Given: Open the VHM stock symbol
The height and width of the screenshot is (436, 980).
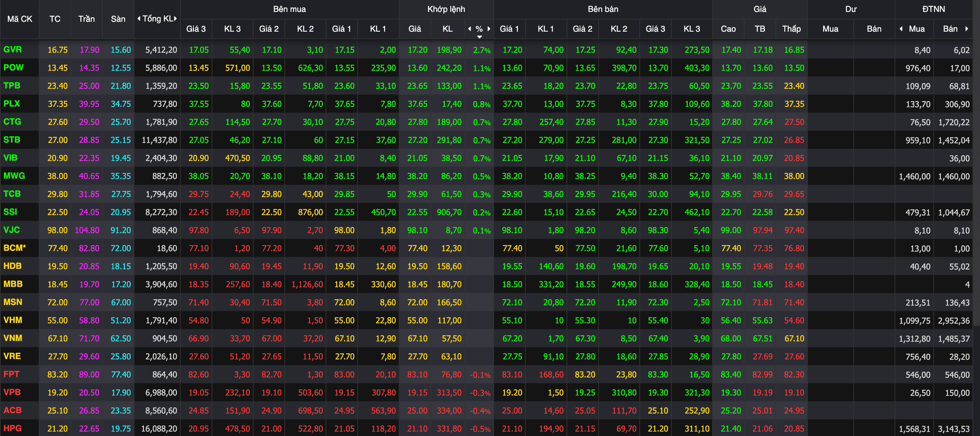Looking at the screenshot, I should pos(13,320).
